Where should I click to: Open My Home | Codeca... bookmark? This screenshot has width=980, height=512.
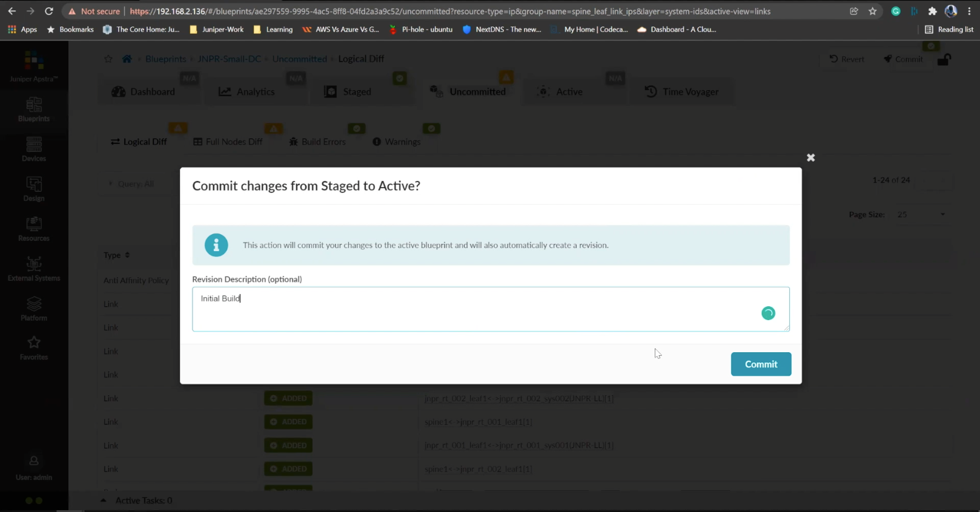(x=589, y=29)
